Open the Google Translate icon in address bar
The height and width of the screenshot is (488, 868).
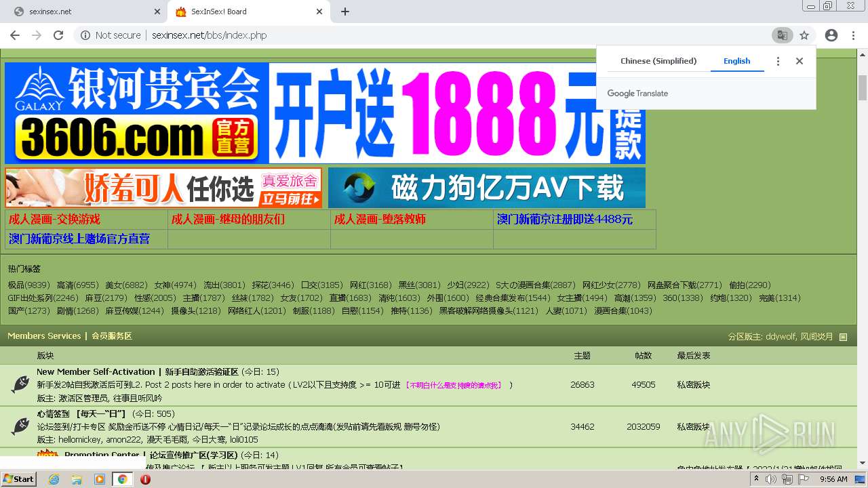tap(782, 35)
